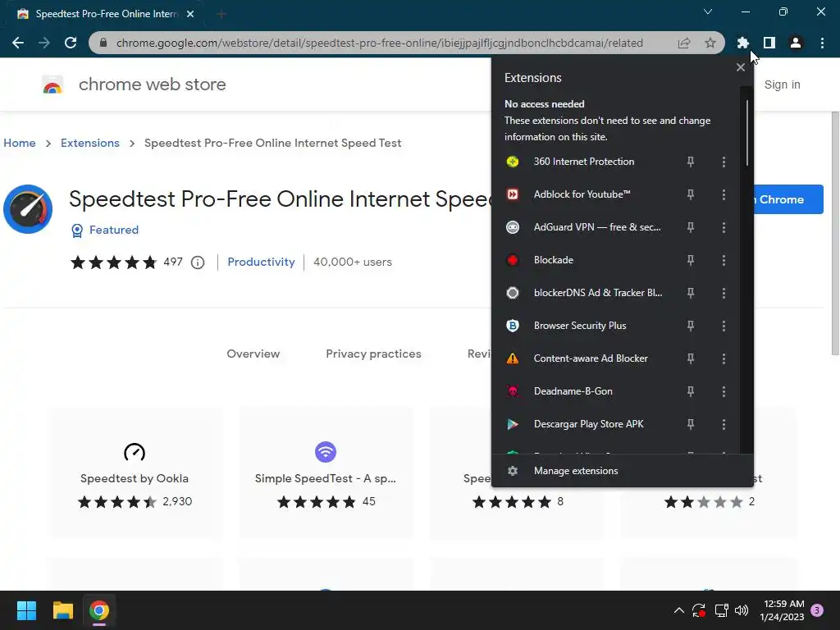Click the Home breadcrumb link
This screenshot has height=630, width=840.
click(x=20, y=143)
